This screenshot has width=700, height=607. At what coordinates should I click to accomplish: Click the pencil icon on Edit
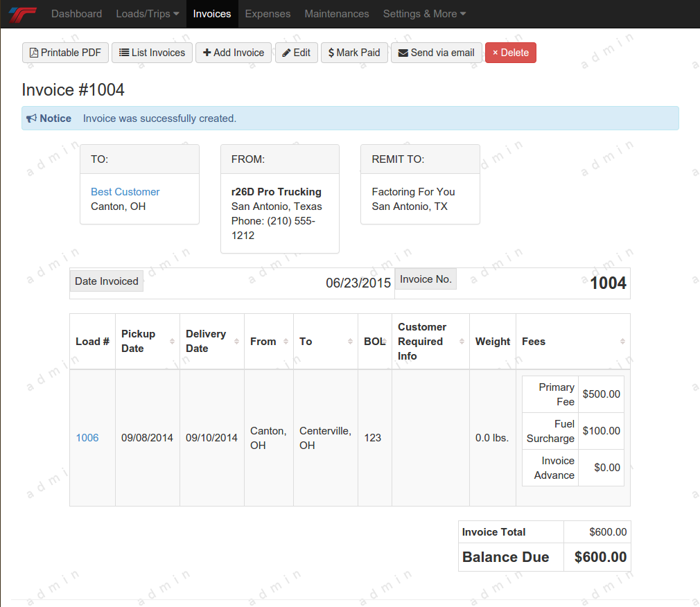point(286,53)
